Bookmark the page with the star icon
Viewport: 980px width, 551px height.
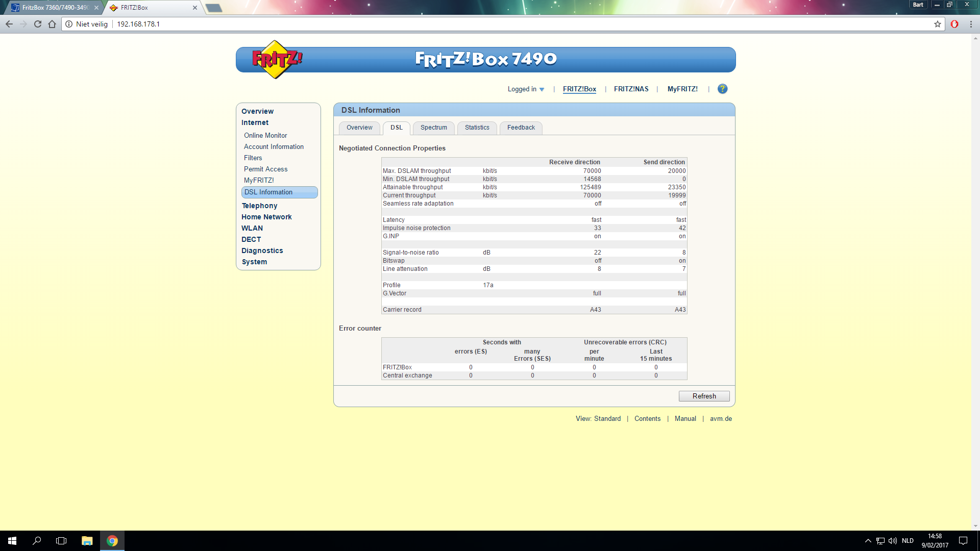937,24
